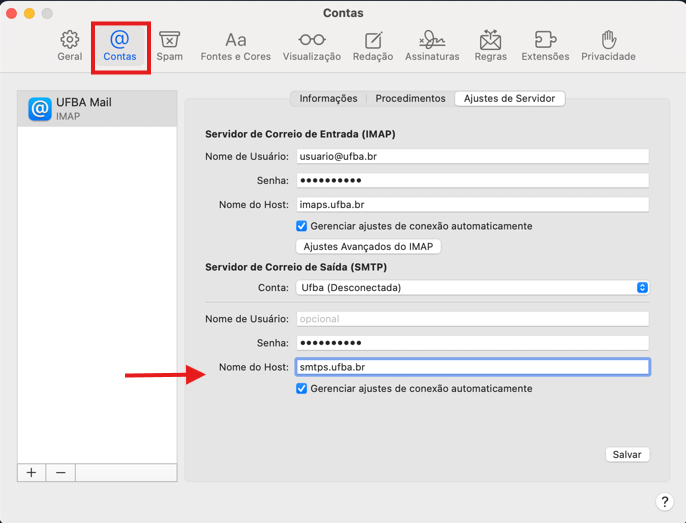
Task: Open the Regras preferences
Action: [490, 46]
